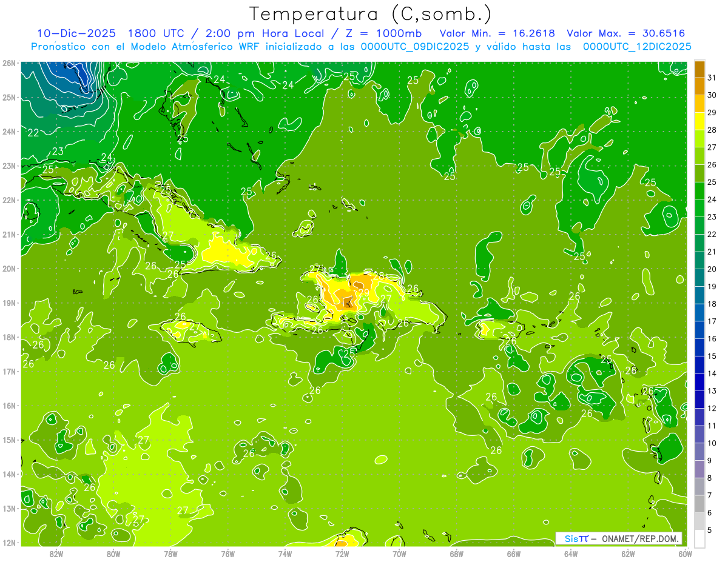Click the 76W longitude axis label
The image size is (728, 562).
(227, 553)
